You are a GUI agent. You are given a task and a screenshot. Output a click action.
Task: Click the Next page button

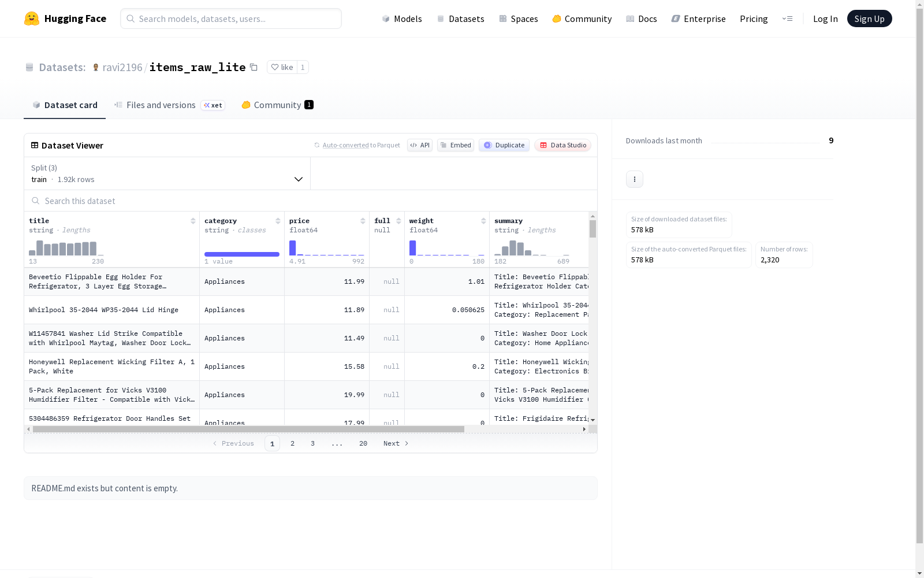pyautogui.click(x=396, y=443)
